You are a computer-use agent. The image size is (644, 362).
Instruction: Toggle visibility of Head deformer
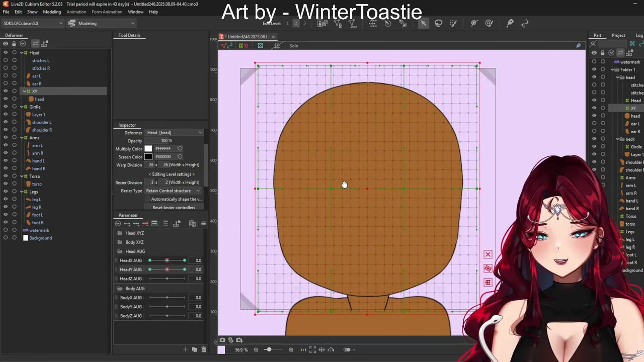click(6, 53)
